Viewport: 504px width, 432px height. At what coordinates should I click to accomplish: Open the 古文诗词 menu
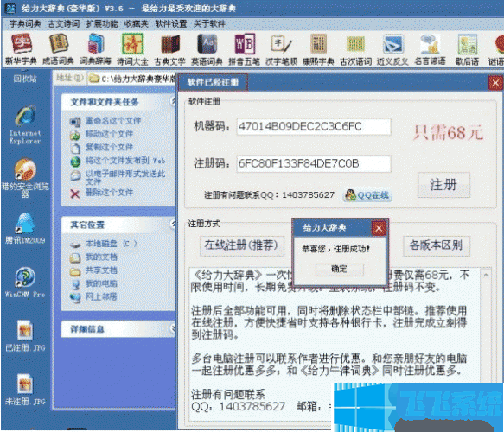tap(64, 23)
